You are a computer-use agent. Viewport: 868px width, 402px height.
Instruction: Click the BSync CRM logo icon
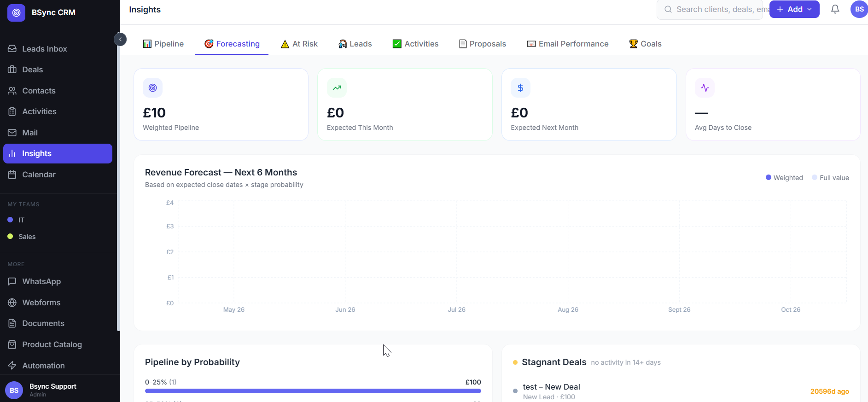17,12
